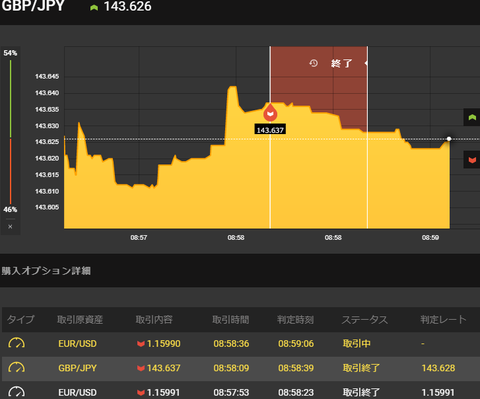Click the 取引原資産 column header
480x399 pixels.
pos(80,319)
